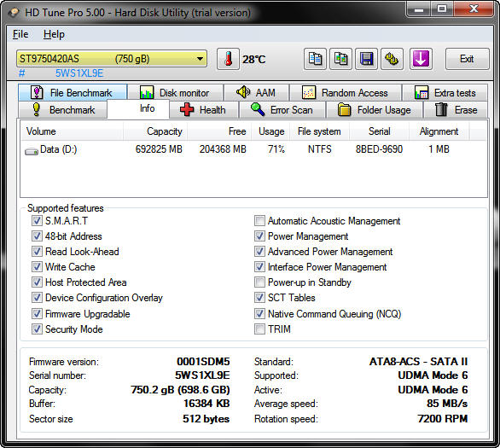This screenshot has height=448, width=500.
Task: Switch to the Health tab
Action: 204,110
